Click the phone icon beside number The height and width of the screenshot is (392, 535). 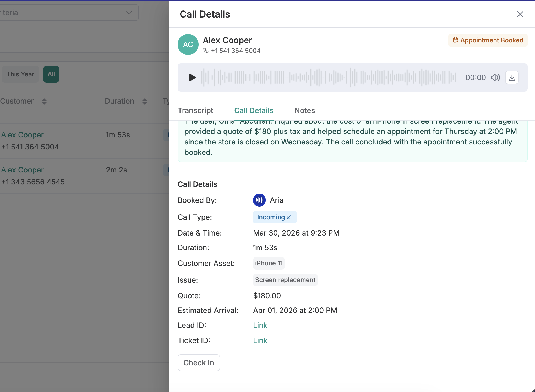pyautogui.click(x=206, y=51)
